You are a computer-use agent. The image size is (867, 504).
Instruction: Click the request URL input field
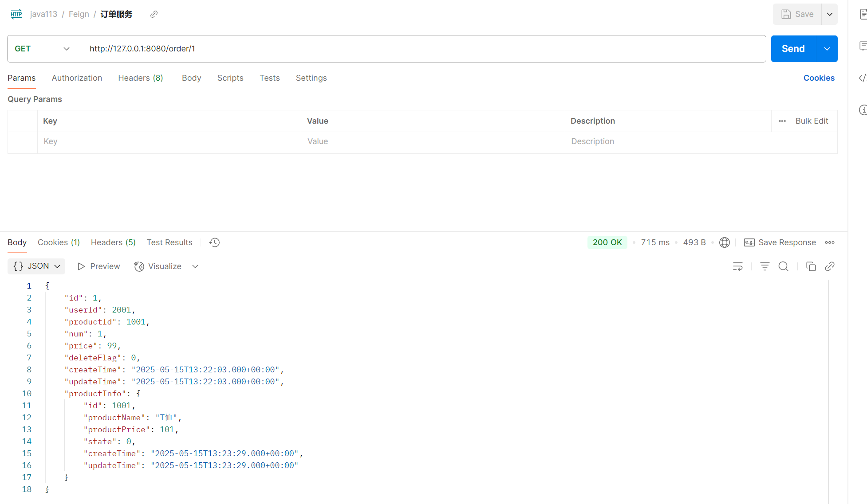pyautogui.click(x=422, y=49)
